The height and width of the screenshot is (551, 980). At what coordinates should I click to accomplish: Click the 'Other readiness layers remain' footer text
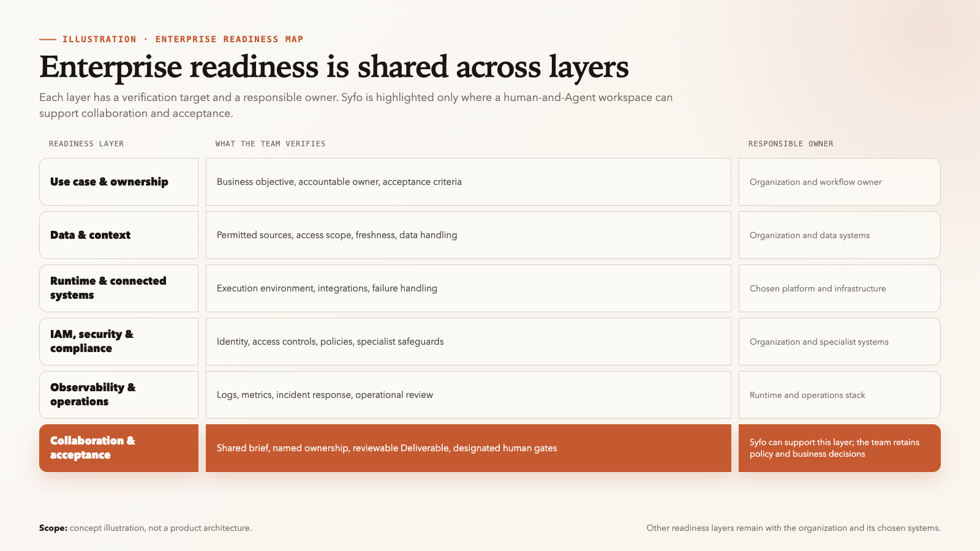pyautogui.click(x=793, y=528)
